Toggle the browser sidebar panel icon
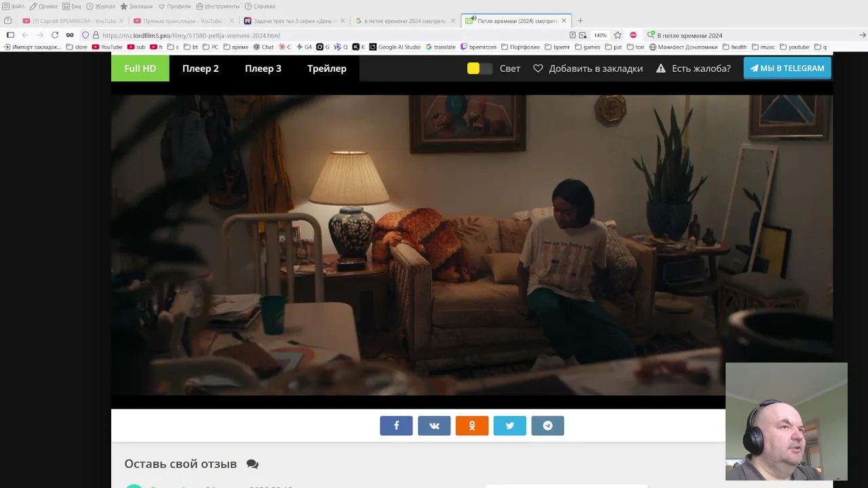 click(10, 35)
